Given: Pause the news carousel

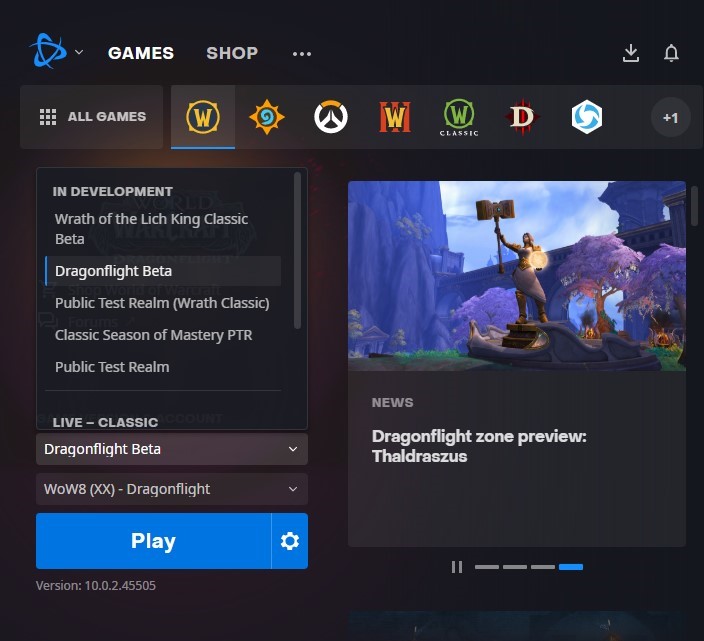Looking at the screenshot, I should 457,567.
